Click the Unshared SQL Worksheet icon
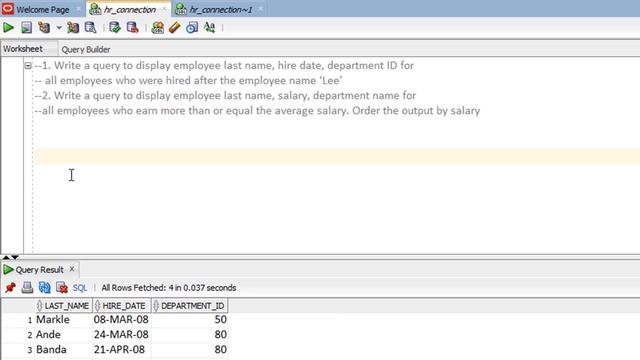This screenshot has width=640, height=360. pyautogui.click(x=158, y=28)
